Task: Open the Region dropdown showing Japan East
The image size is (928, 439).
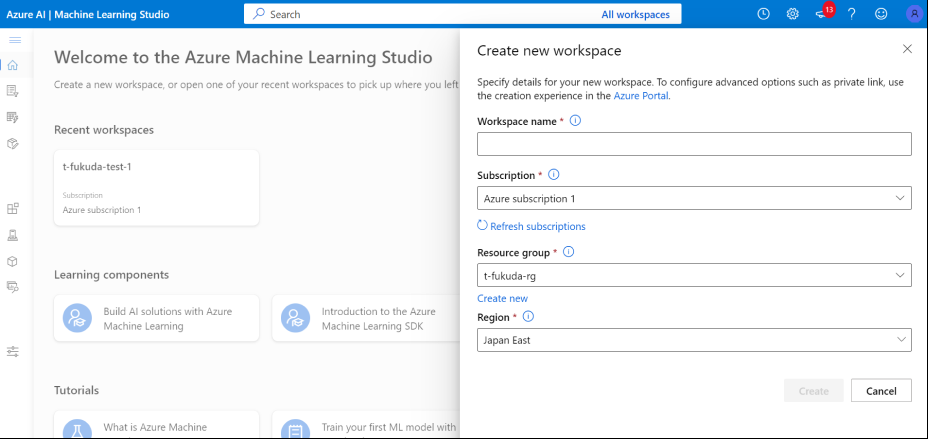Action: 694,340
